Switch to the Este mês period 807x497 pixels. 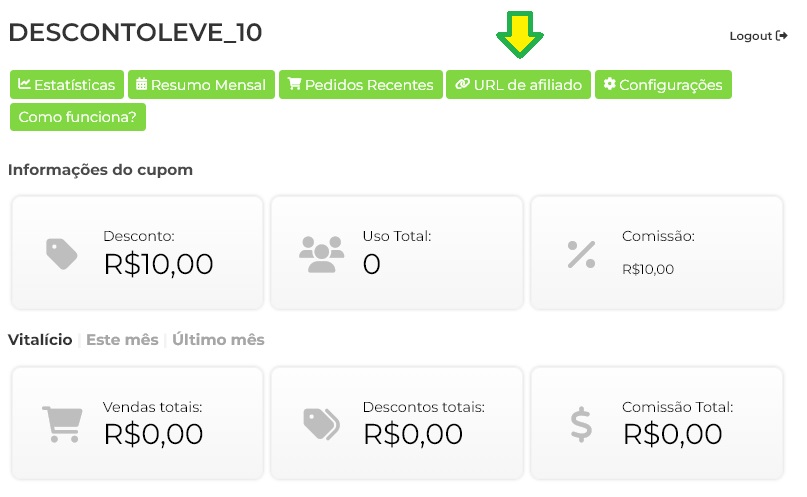click(122, 340)
